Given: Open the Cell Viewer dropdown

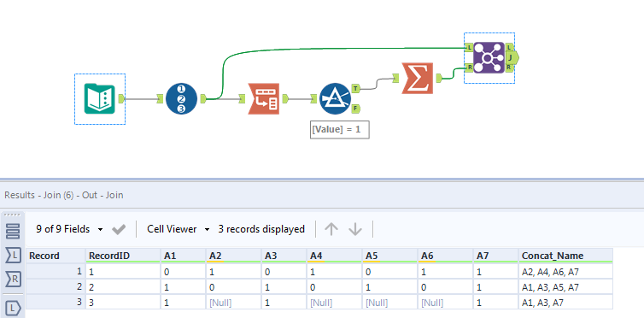Looking at the screenshot, I should click(x=179, y=229).
